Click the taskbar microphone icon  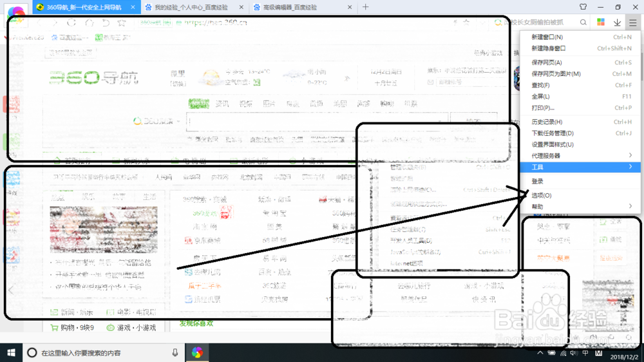175,352
